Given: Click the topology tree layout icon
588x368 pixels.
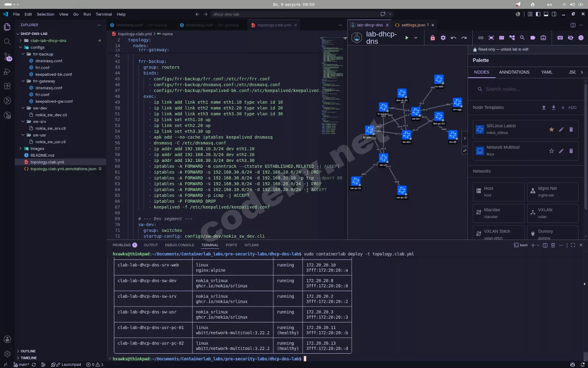Looking at the screenshot, I should 512,38.
